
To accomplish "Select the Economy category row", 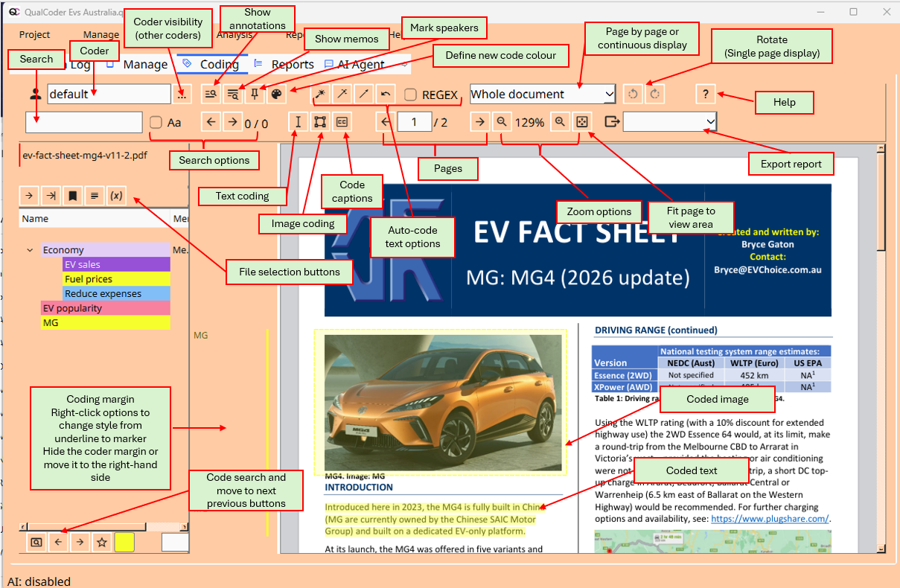I will click(x=106, y=250).
